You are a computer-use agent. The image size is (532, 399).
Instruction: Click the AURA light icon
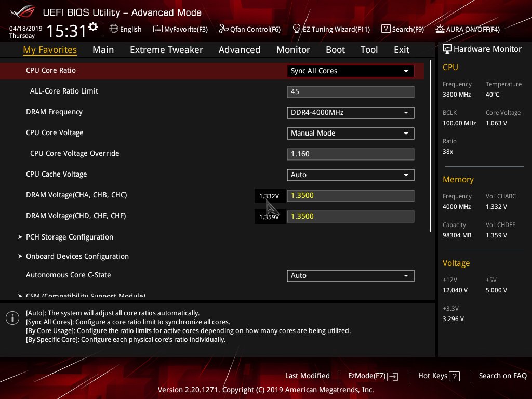(440, 29)
